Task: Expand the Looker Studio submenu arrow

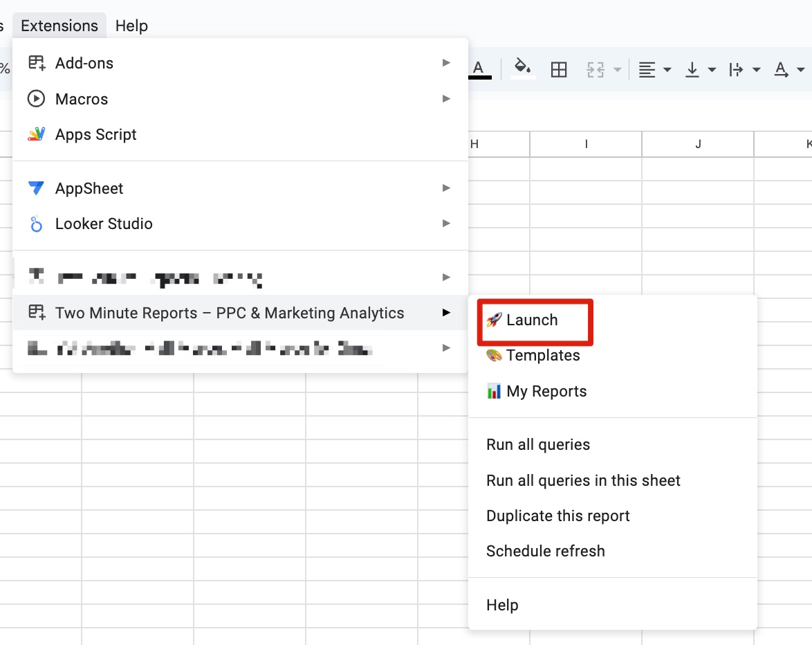Action: (x=446, y=224)
